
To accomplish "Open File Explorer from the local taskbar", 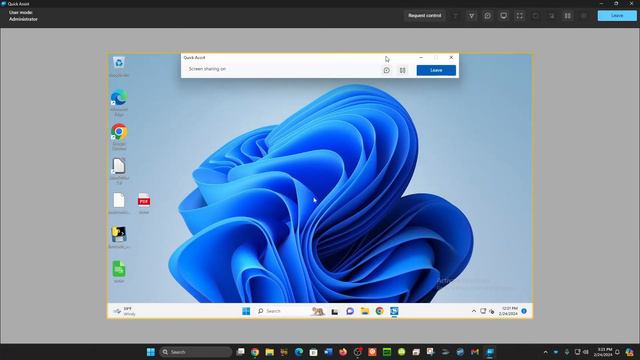I will pyautogui.click(x=269, y=352).
